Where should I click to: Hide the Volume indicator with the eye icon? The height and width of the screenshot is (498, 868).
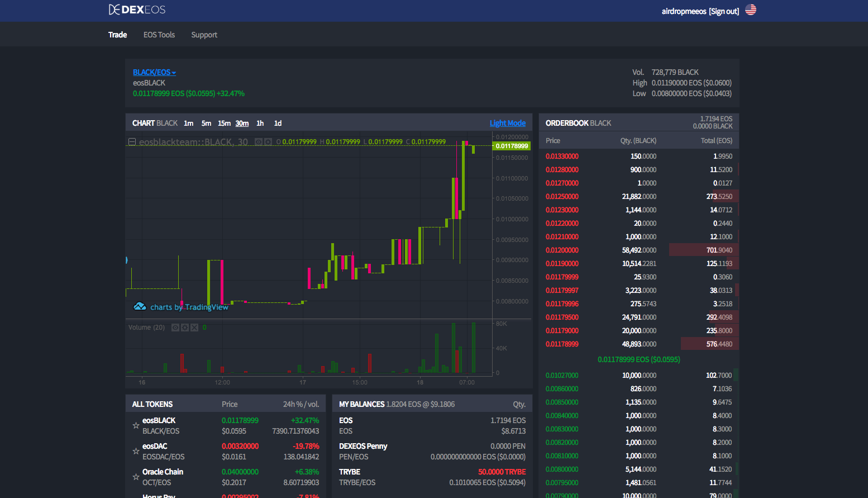[175, 328]
